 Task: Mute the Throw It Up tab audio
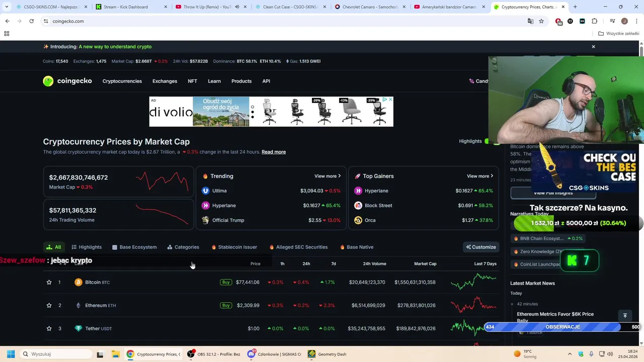(x=237, y=7)
